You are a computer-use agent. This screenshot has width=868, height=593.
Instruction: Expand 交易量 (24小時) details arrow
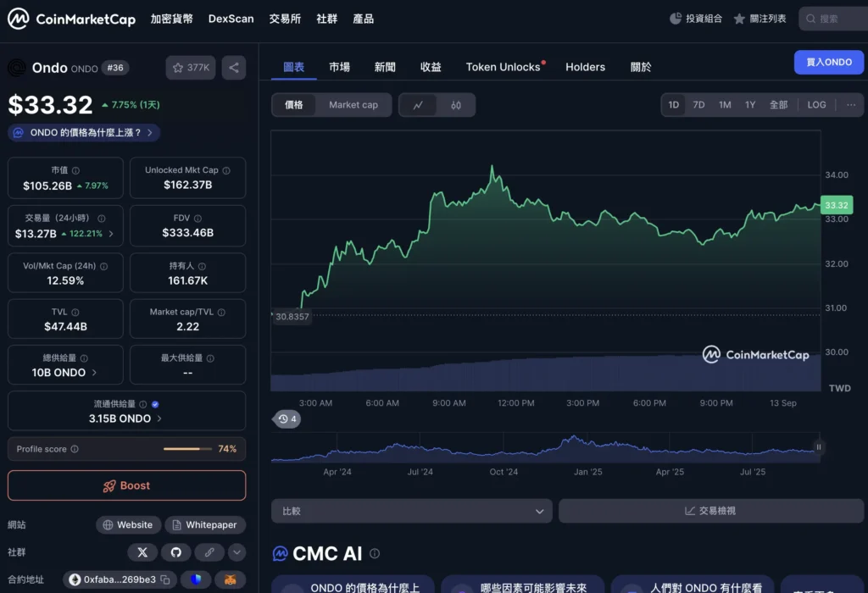[x=111, y=234]
